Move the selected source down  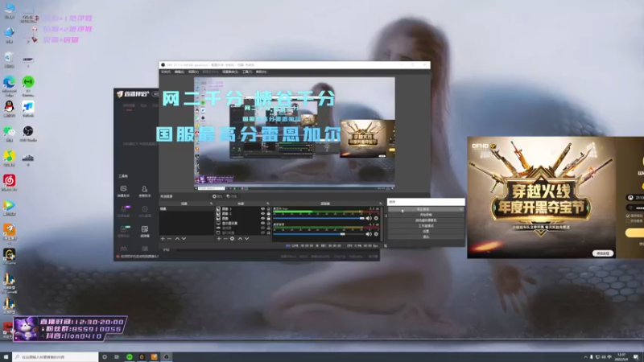[x=247, y=238]
